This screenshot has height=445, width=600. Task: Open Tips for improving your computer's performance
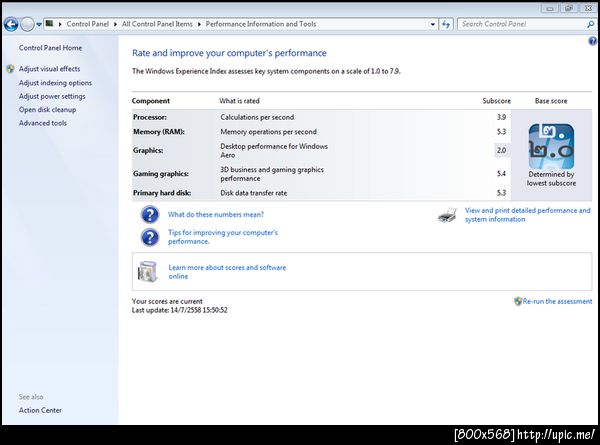coord(223,237)
